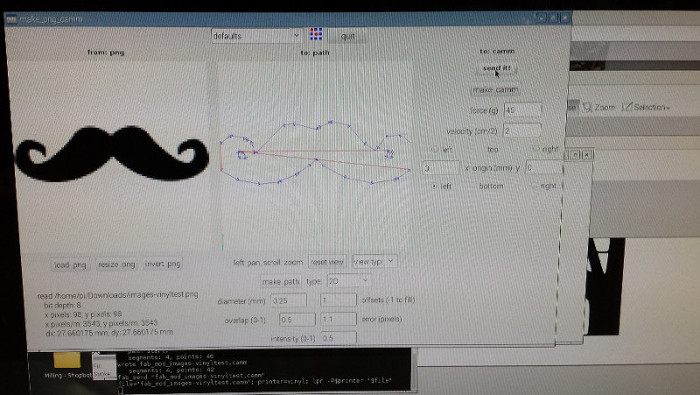Click the make_png_camm title bar window icon
The image size is (700, 395).
pos(11,19)
